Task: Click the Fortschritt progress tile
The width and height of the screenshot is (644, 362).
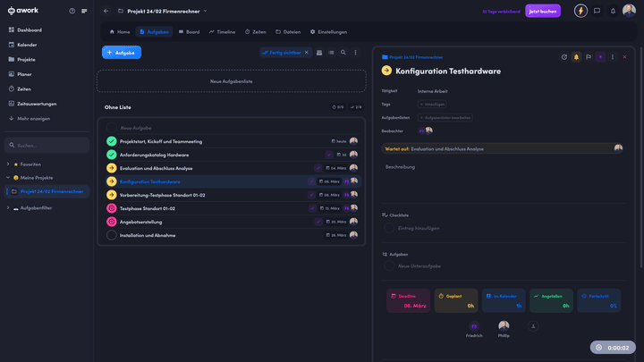Action: pyautogui.click(x=599, y=300)
